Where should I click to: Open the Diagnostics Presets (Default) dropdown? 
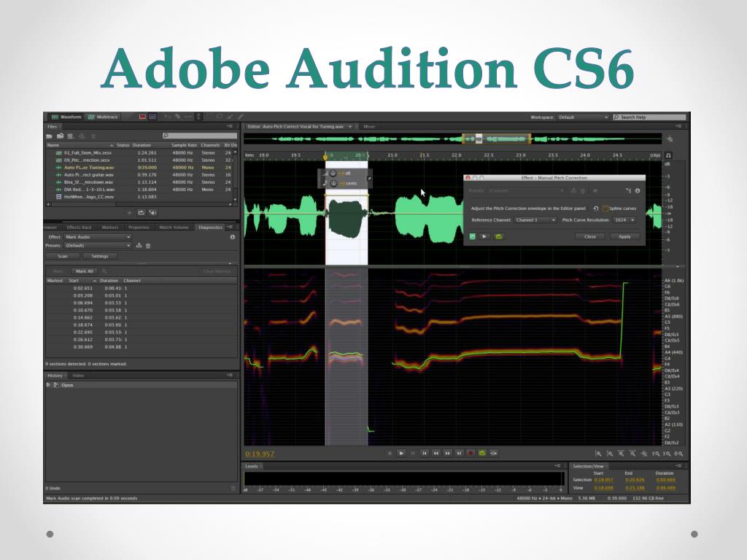pos(98,245)
